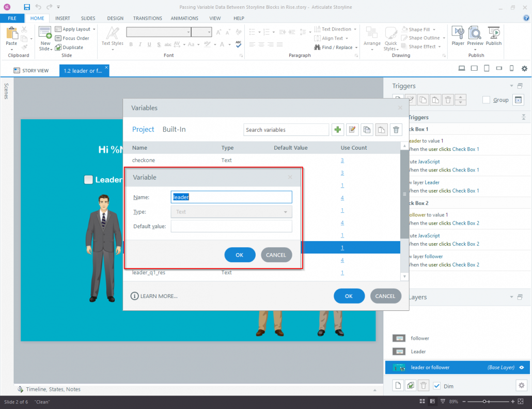Select the desktop preview icon above Triggers panel
This screenshot has width=532, height=409.
point(462,68)
